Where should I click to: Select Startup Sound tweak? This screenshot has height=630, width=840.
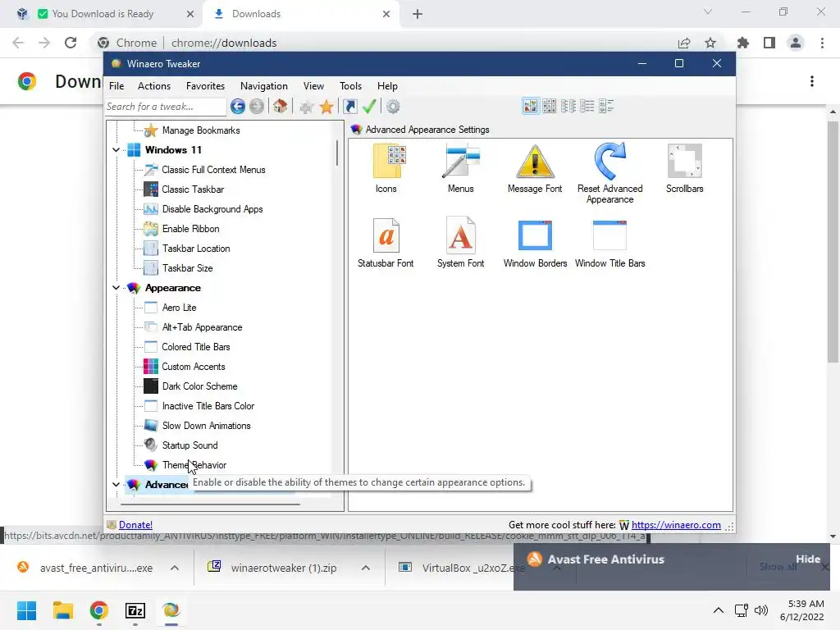tap(189, 445)
